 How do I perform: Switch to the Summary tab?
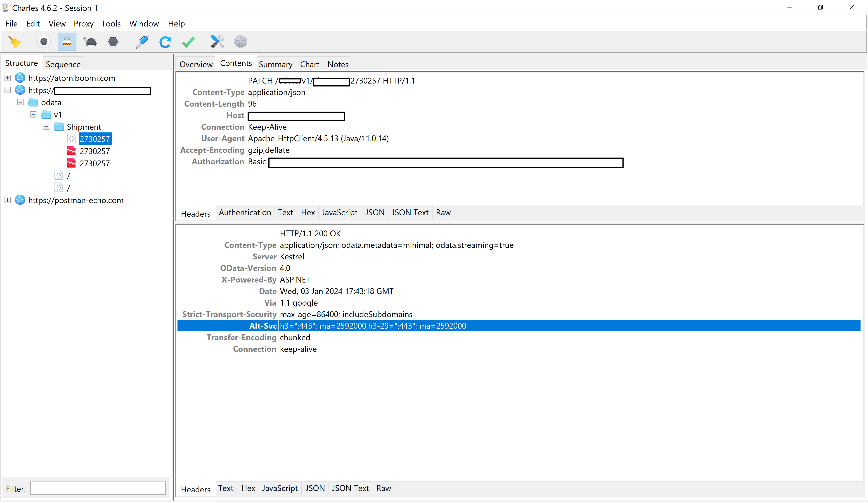276,65
